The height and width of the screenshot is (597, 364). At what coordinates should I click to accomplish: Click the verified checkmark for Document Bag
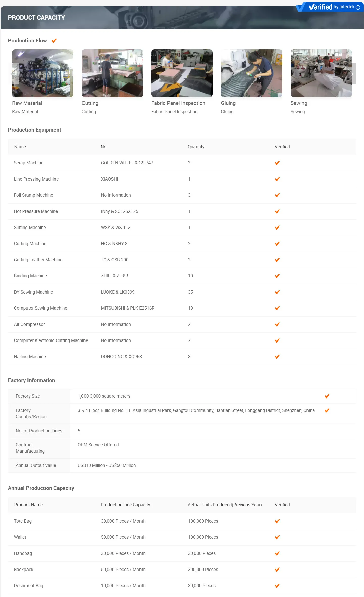tap(277, 586)
